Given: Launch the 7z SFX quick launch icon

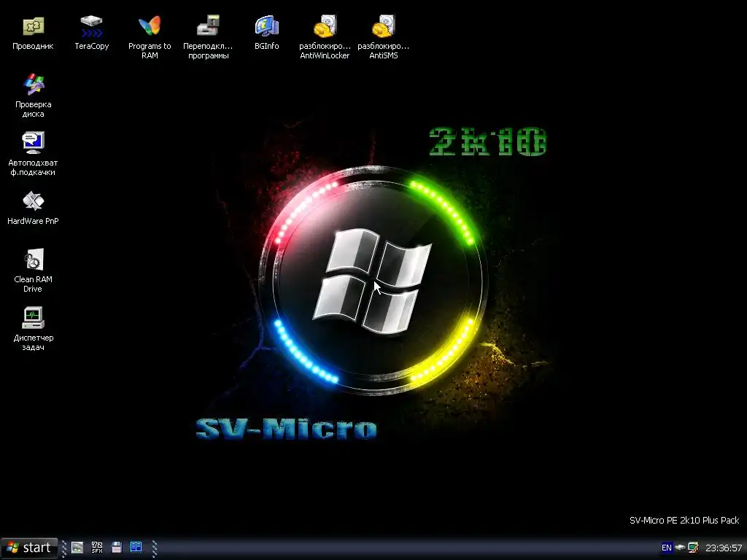Looking at the screenshot, I should [x=97, y=548].
